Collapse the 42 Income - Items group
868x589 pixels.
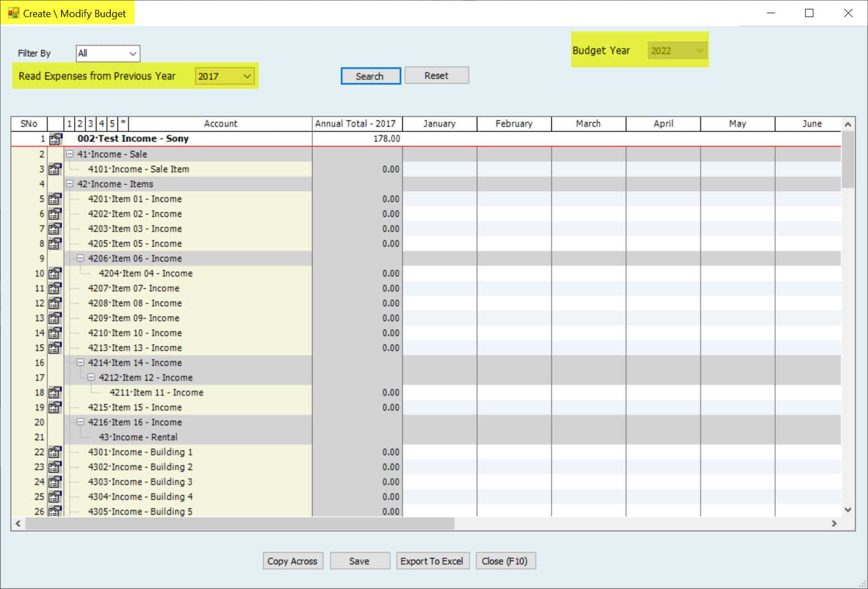click(70, 184)
